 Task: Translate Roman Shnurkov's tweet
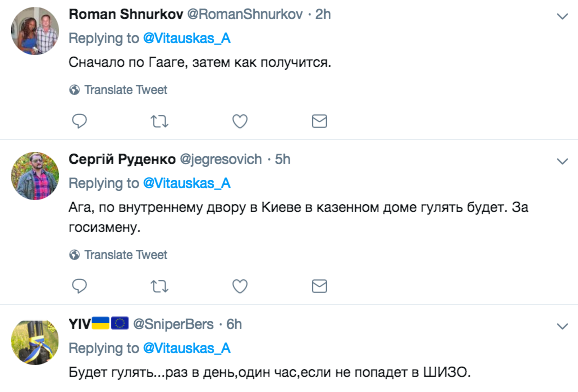(x=118, y=90)
